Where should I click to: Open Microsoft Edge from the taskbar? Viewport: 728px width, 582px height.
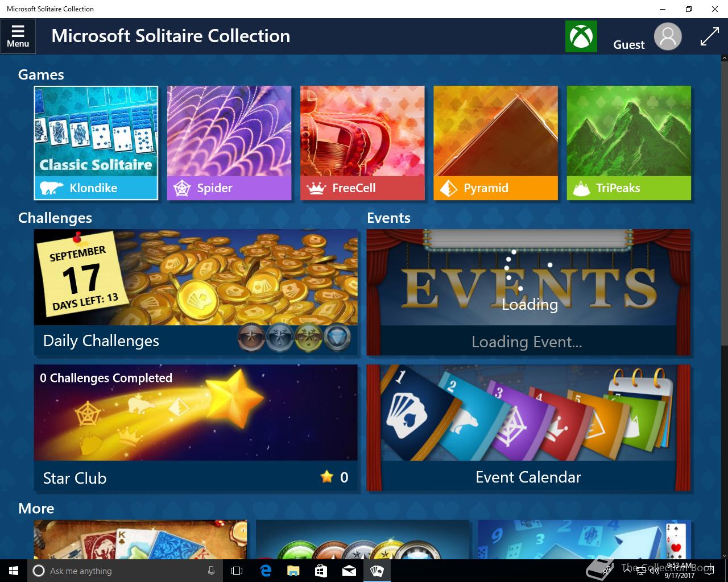tap(266, 571)
